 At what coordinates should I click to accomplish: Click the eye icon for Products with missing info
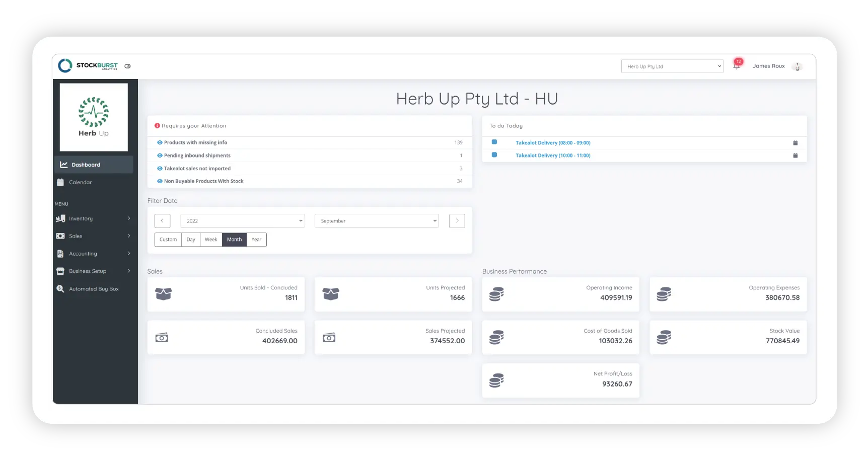point(160,142)
